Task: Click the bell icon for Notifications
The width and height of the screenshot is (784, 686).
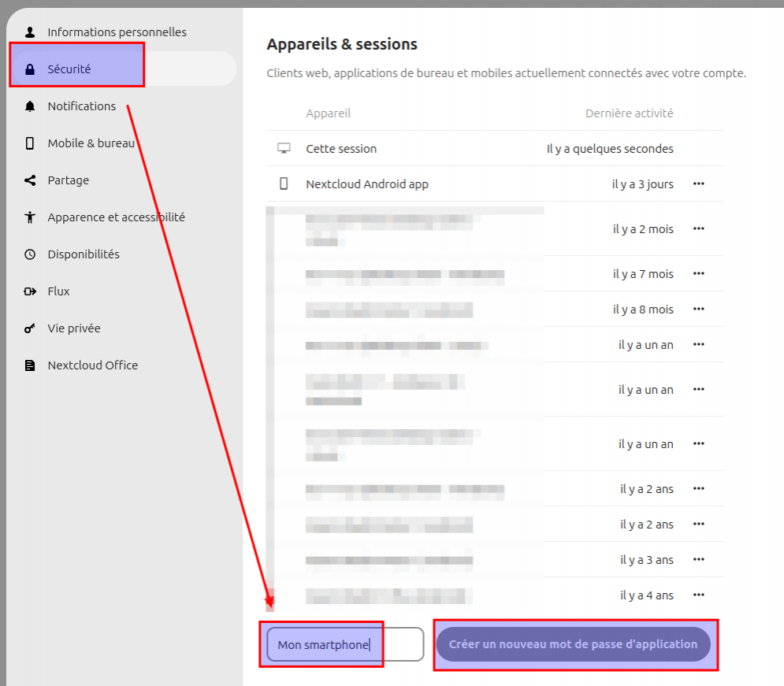Action: coord(30,106)
